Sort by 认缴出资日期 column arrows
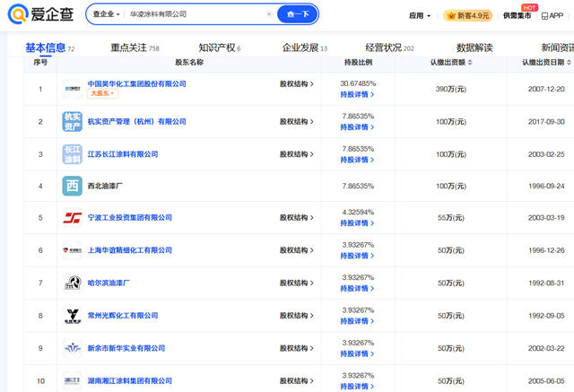574x392 pixels. [x=569, y=63]
